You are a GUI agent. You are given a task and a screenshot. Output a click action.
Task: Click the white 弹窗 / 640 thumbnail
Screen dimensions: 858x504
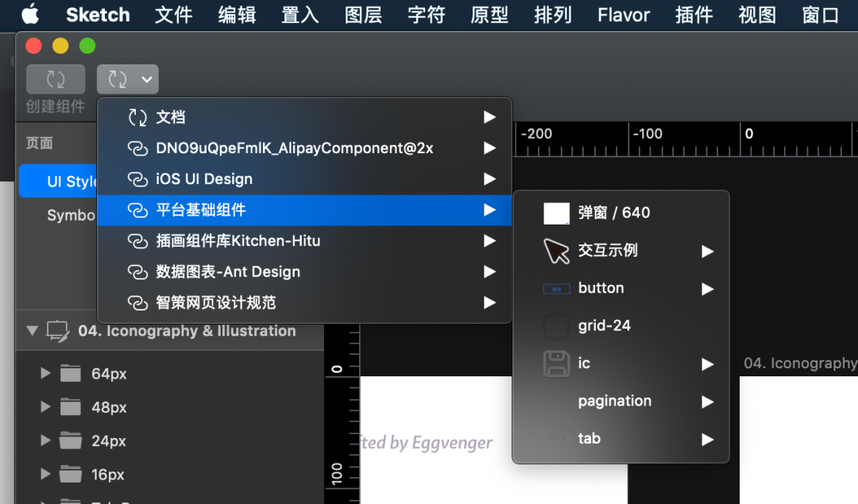(556, 213)
